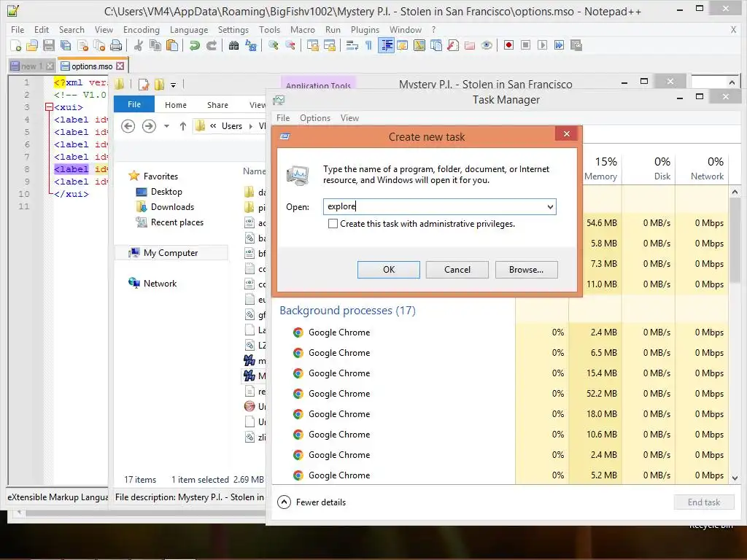Click the Zoom In magnifier in Notepad++
The height and width of the screenshot is (560, 747).
pyautogui.click(x=273, y=45)
